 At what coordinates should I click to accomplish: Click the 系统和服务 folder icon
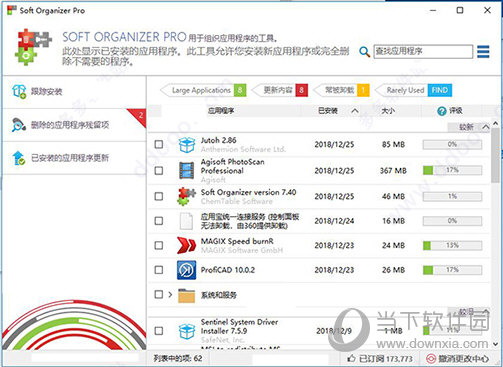click(x=186, y=295)
